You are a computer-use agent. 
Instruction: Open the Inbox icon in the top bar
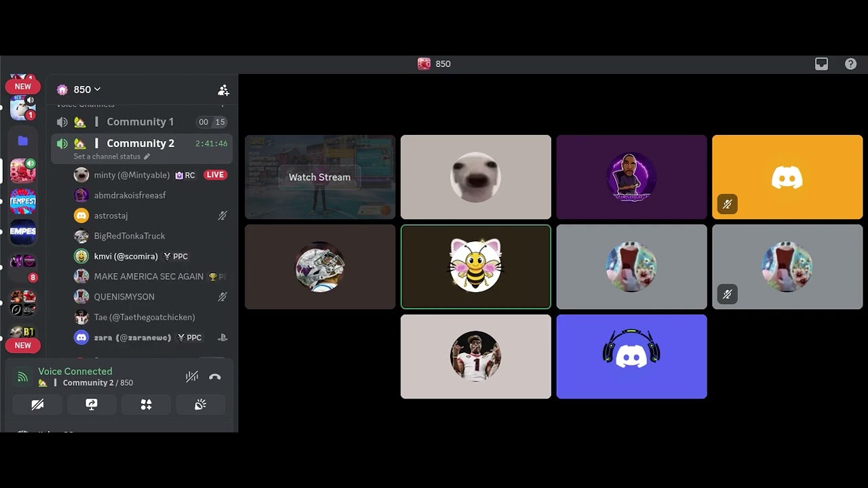coord(821,64)
